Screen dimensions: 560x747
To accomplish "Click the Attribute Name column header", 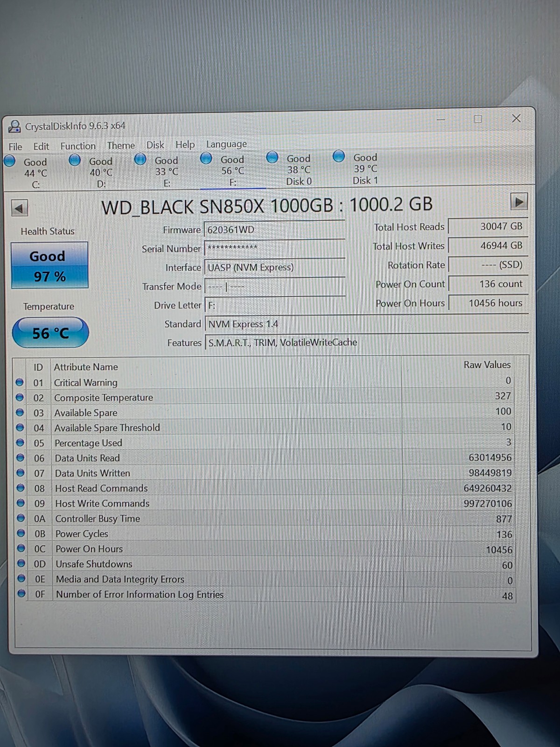I will pyautogui.click(x=86, y=367).
